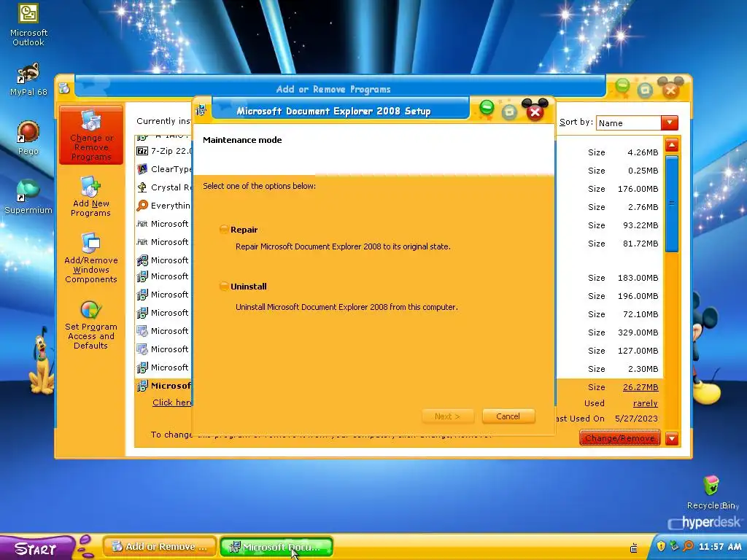This screenshot has width=747, height=560.
Task: Select the Uninstall radio button
Action: [x=224, y=286]
